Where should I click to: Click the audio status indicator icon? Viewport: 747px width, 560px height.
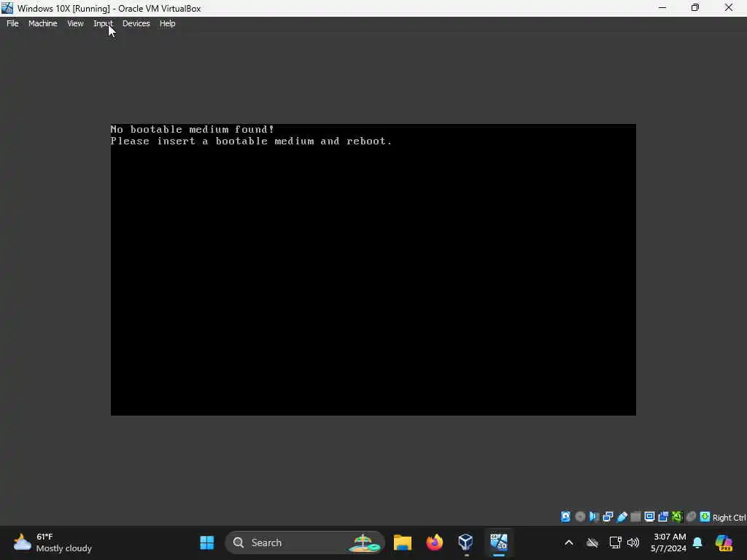[x=594, y=517]
